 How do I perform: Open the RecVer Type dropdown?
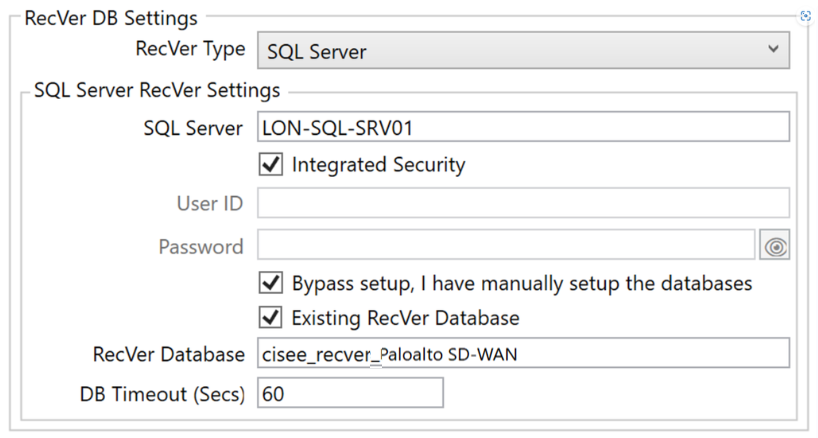pyautogui.click(x=523, y=50)
